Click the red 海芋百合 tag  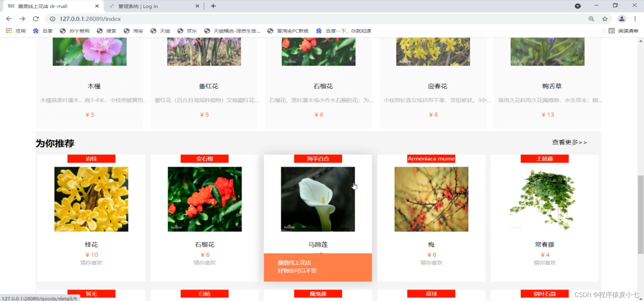pyautogui.click(x=318, y=159)
